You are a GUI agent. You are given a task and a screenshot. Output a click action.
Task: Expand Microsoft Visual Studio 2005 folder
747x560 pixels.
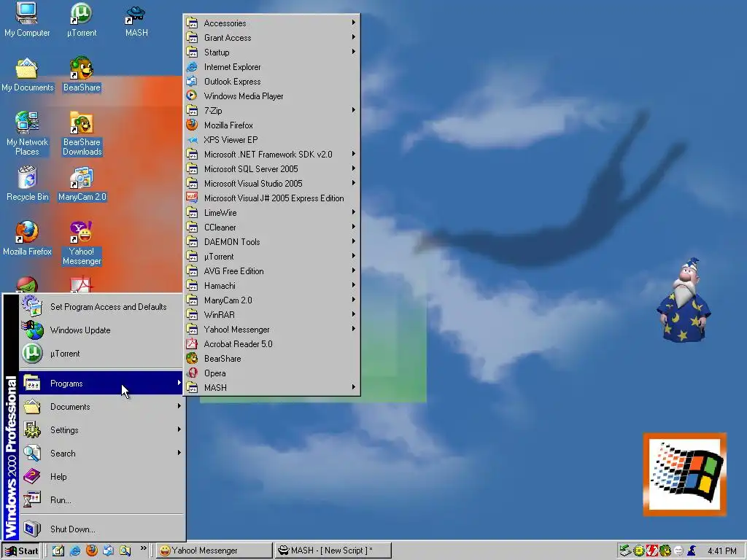pyautogui.click(x=271, y=183)
